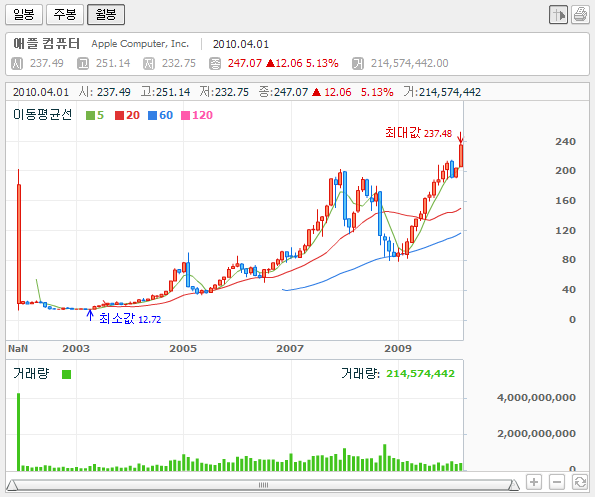Click the 4,000,000,000 volume axis label
Viewport: 596px width, 497px height.
536,398
